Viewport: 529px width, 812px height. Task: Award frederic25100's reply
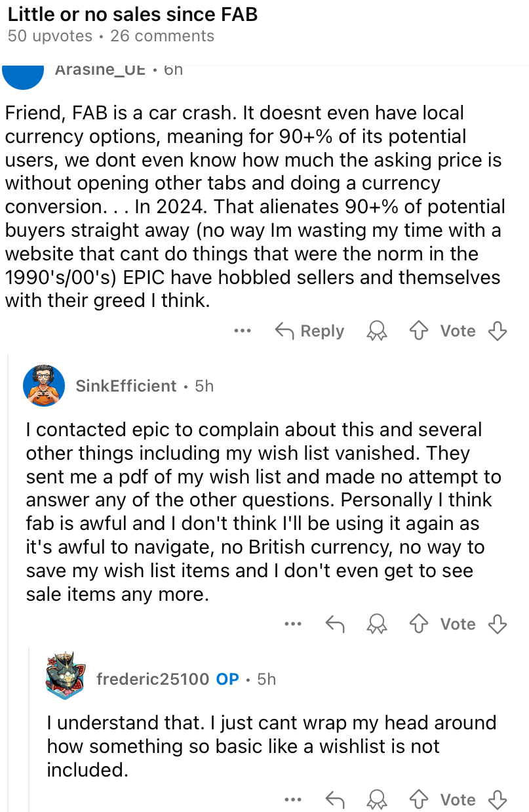[377, 800]
